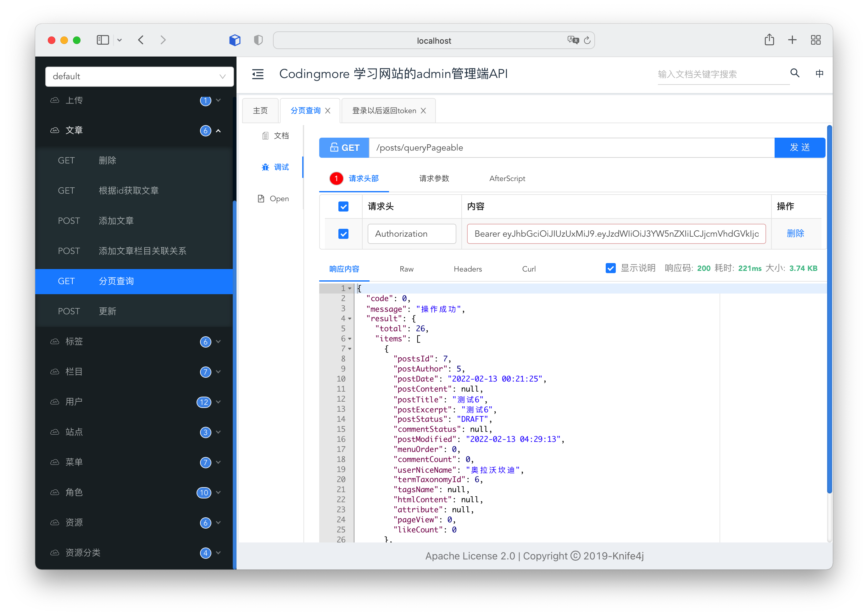
Task: Open the default group dropdown
Action: [x=139, y=77]
